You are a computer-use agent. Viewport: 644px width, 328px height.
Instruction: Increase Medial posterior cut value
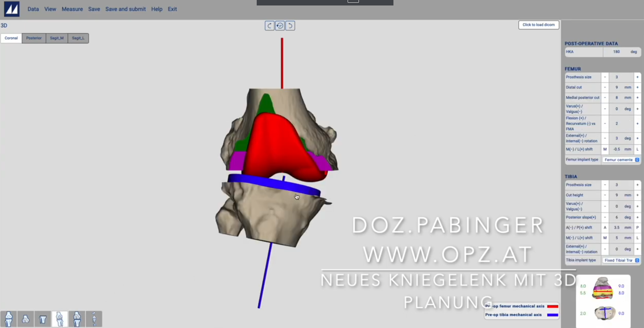(637, 98)
